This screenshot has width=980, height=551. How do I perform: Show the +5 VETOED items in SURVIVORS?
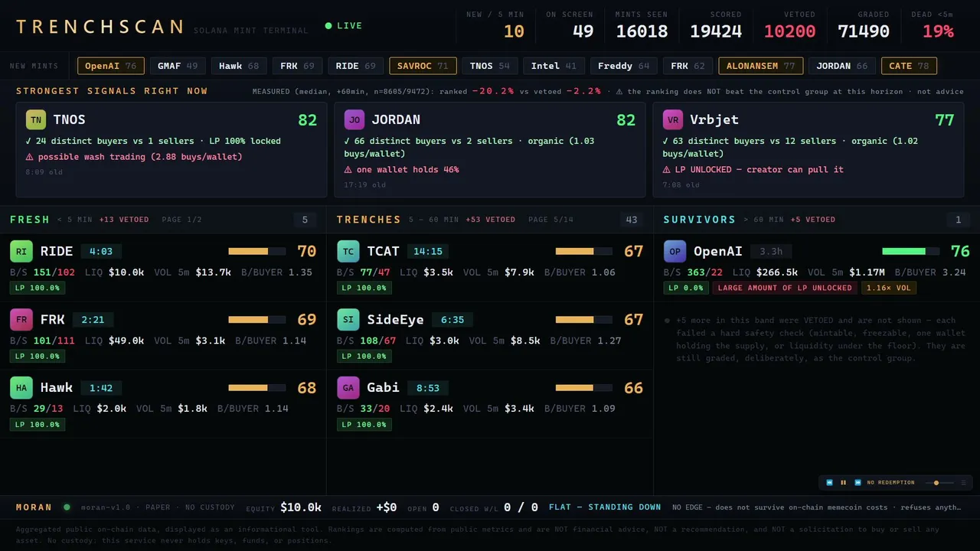click(813, 220)
